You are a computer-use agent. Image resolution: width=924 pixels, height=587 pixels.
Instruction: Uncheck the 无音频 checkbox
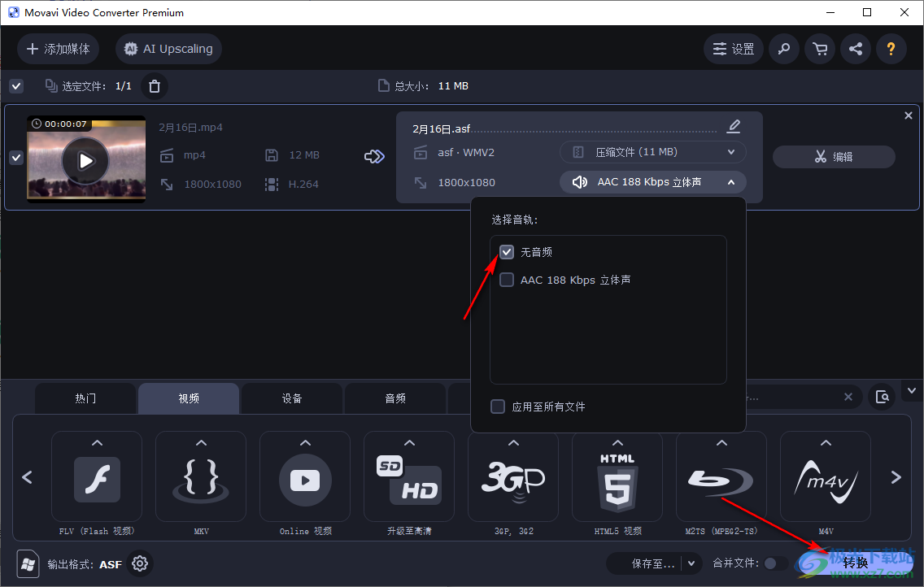507,252
